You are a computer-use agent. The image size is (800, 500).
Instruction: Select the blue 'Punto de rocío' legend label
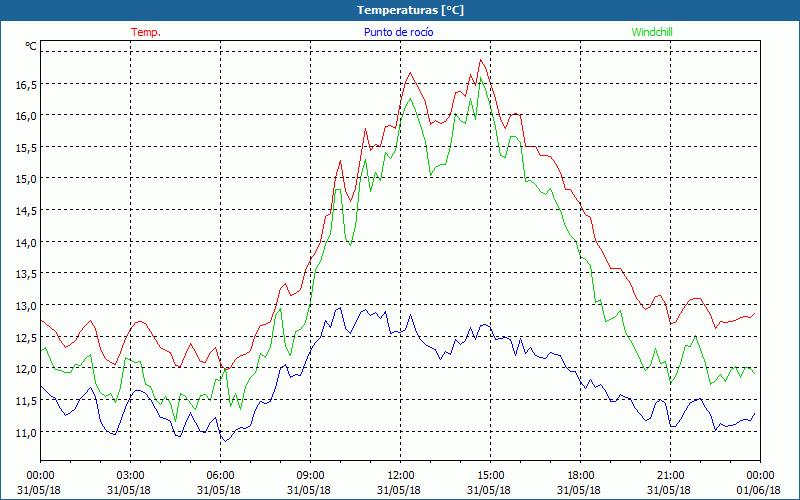398,32
